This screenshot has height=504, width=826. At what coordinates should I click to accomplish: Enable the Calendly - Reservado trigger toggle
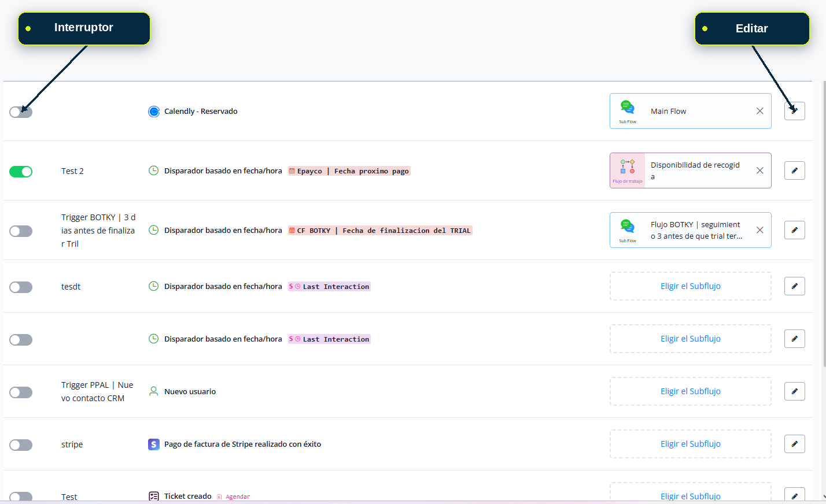pyautogui.click(x=21, y=112)
